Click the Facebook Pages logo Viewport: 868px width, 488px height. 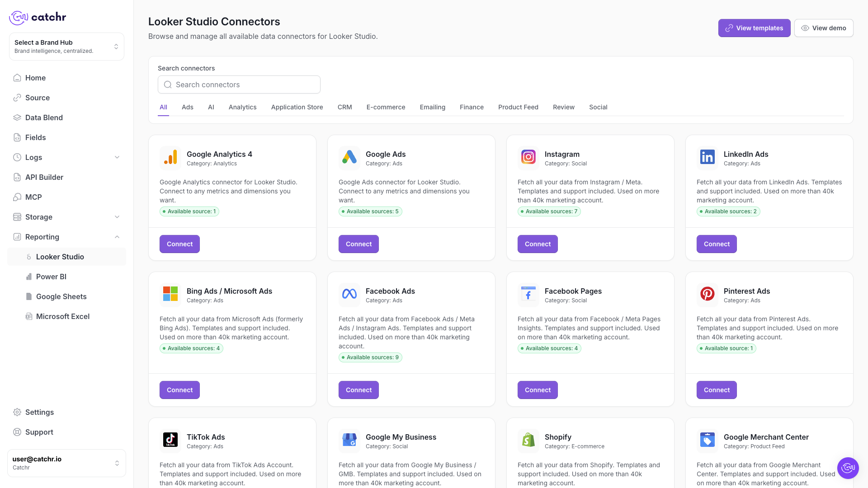point(528,294)
